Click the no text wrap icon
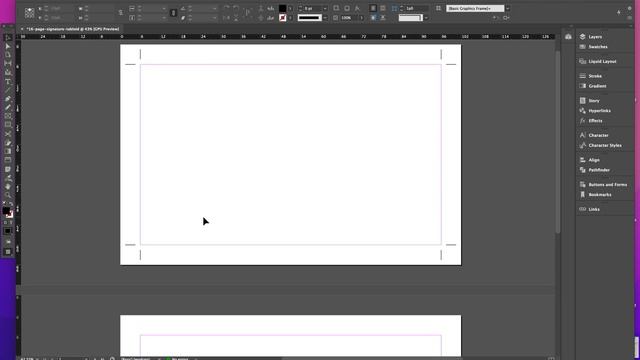 [373, 8]
